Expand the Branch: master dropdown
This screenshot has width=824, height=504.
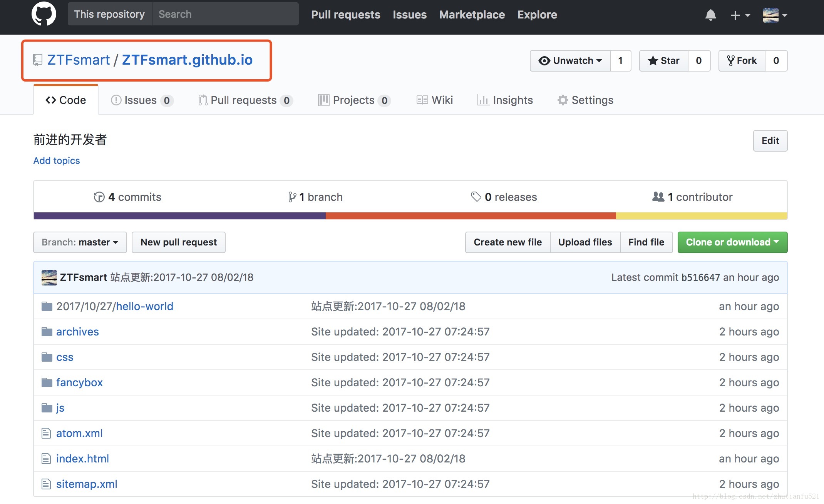(x=80, y=242)
